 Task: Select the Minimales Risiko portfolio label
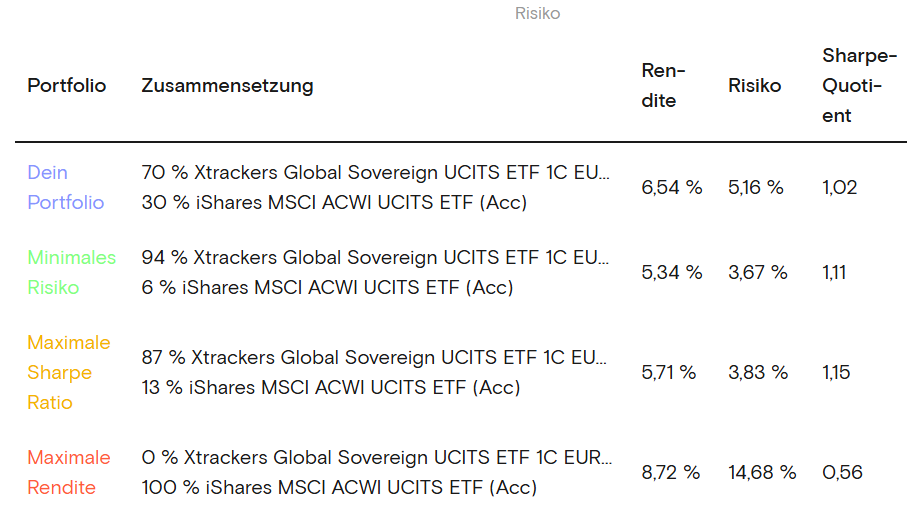point(71,272)
